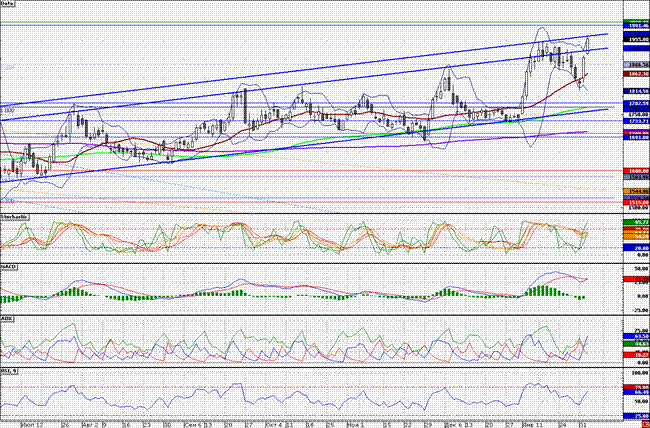The image size is (650, 428).
Task: Select the green 44.63 ADX value tag
Action: [x=636, y=344]
